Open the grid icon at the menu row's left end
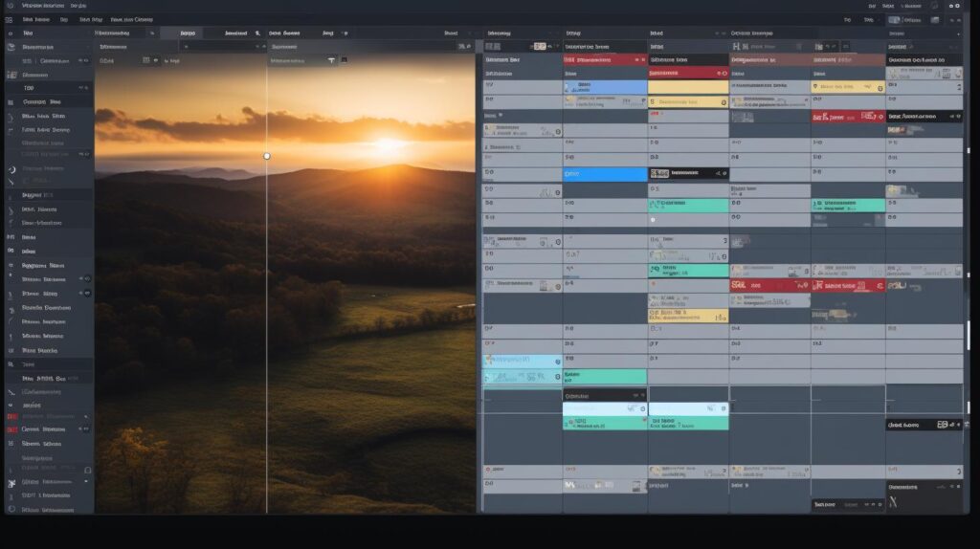This screenshot has height=549, width=980. (x=9, y=20)
